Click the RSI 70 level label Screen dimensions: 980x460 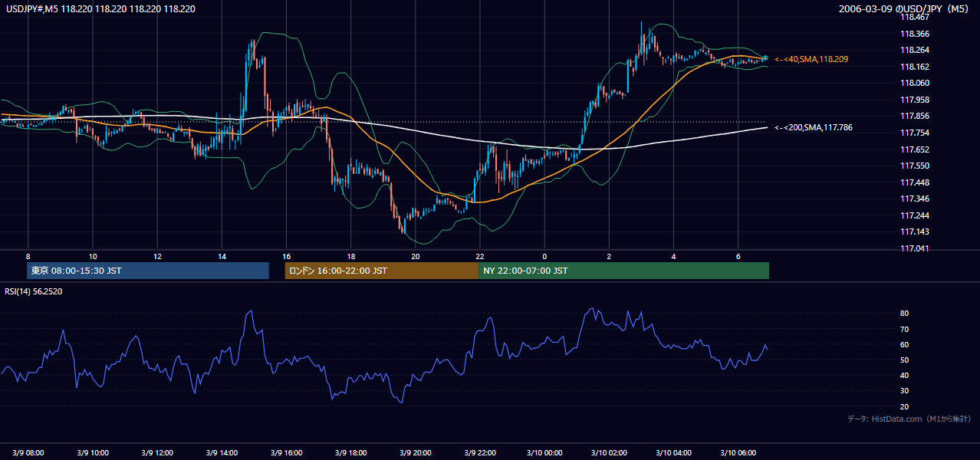pos(904,329)
